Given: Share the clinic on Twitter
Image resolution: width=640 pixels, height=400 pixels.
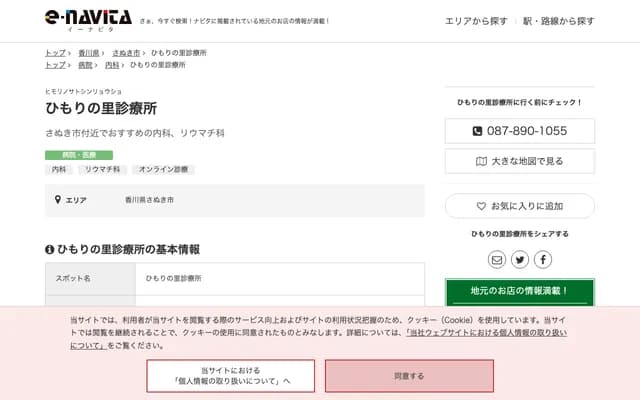Looking at the screenshot, I should [520, 260].
